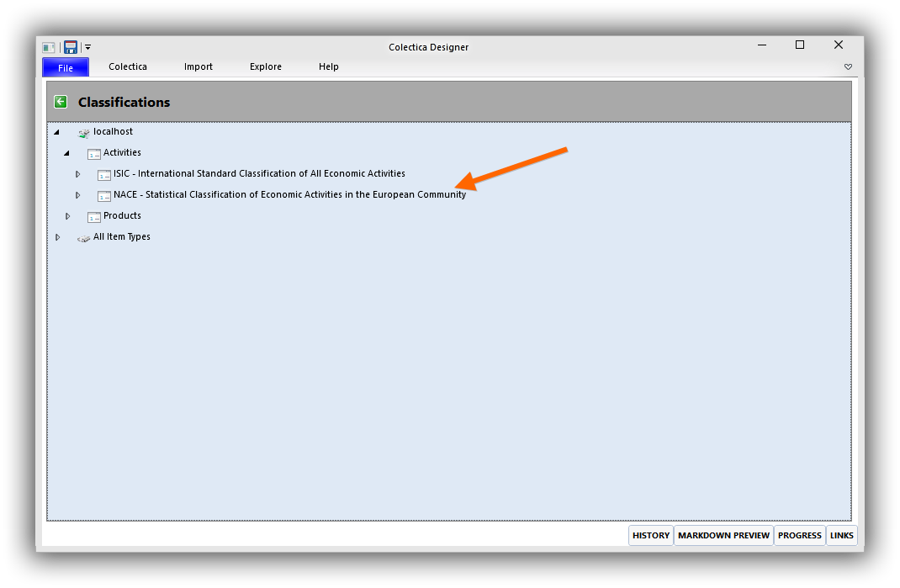Maximize the Colectica Designer window
Viewport: 900px width, 588px height.
[800, 45]
